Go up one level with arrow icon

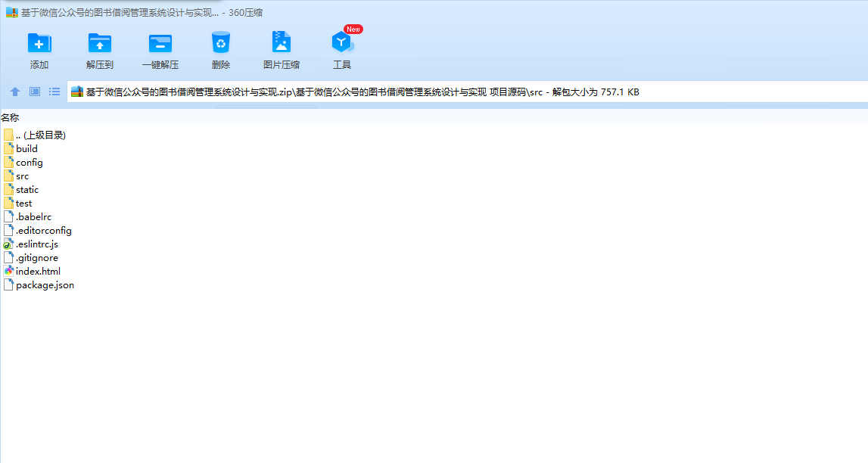pyautogui.click(x=15, y=92)
